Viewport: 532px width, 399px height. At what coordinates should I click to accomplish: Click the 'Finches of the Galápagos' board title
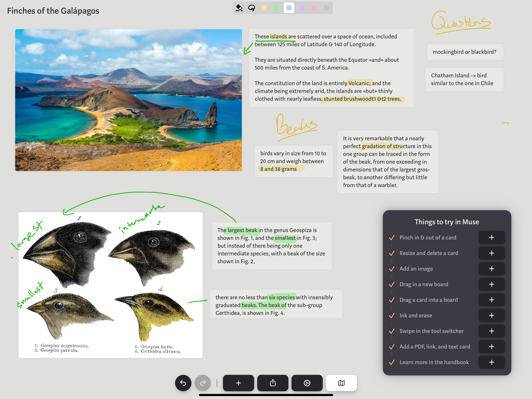(x=53, y=11)
